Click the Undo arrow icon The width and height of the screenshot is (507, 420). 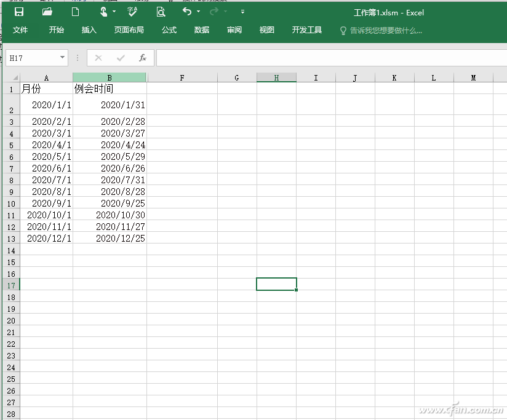click(x=187, y=12)
